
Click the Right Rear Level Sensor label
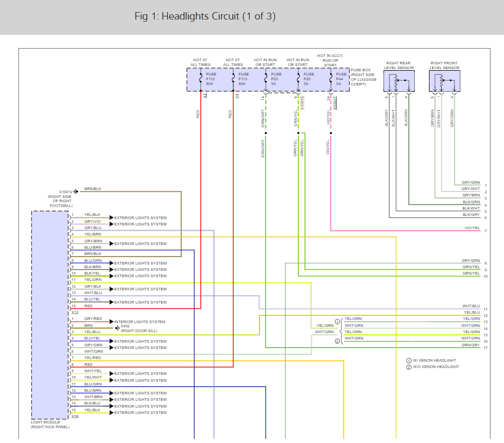click(x=398, y=65)
